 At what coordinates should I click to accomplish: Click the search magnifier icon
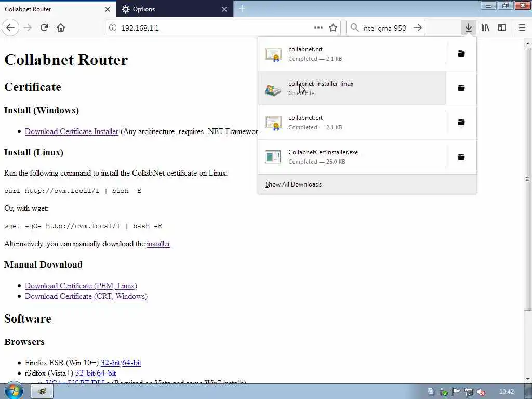click(x=354, y=28)
